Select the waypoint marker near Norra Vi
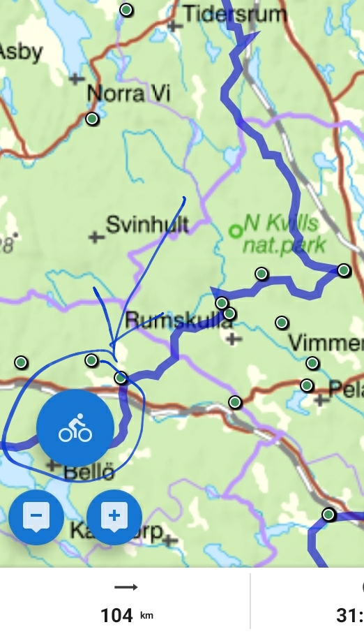This screenshot has height=634, width=364. click(x=92, y=119)
